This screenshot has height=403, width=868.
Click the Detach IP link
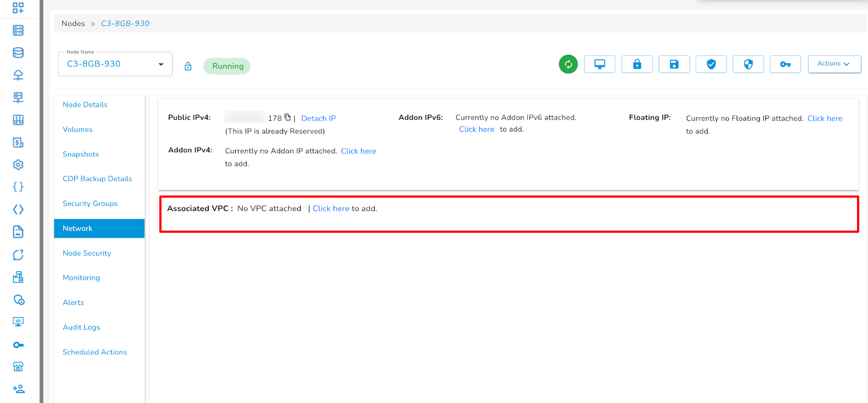[x=319, y=119]
